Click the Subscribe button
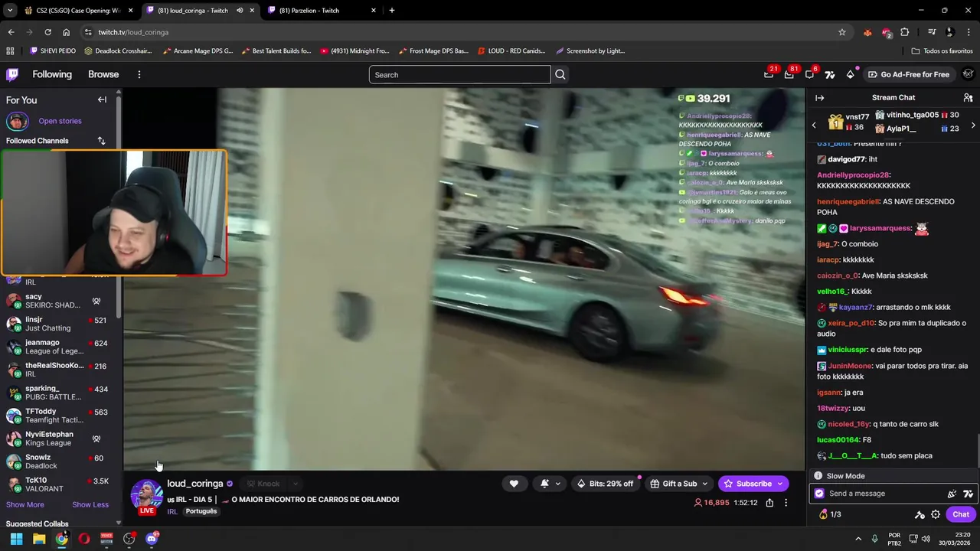Viewport: 980px width, 551px height. coord(753,484)
